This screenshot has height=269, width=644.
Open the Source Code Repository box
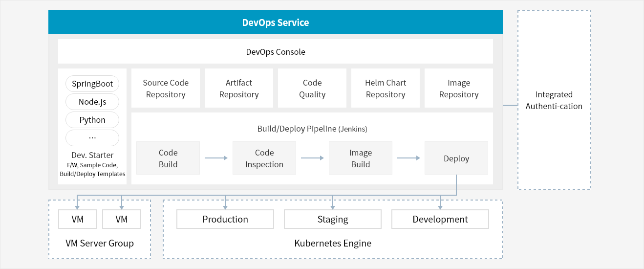tap(166, 88)
